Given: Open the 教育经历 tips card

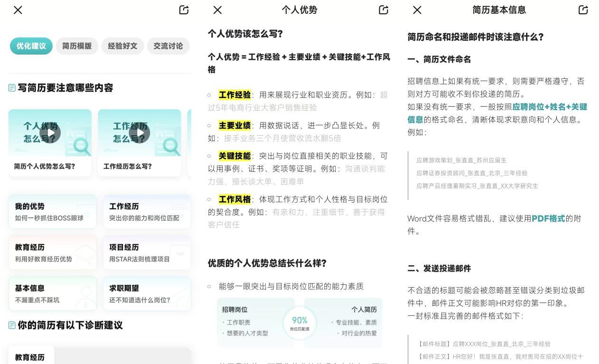Looking at the screenshot, I should (52, 253).
